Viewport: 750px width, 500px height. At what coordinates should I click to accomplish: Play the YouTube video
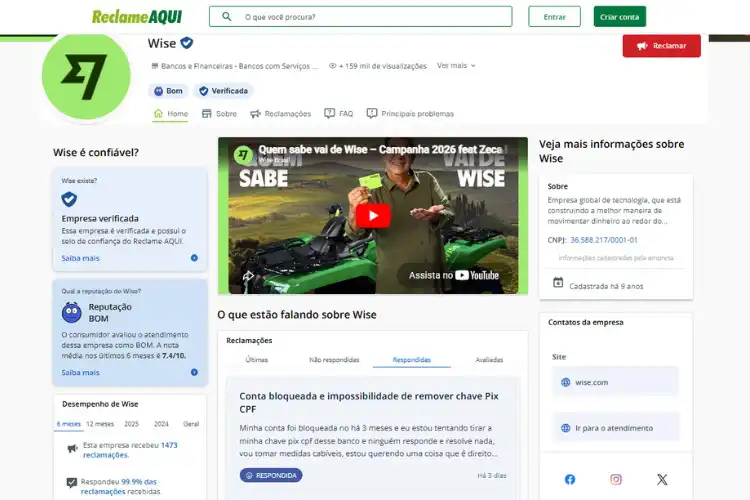373,216
